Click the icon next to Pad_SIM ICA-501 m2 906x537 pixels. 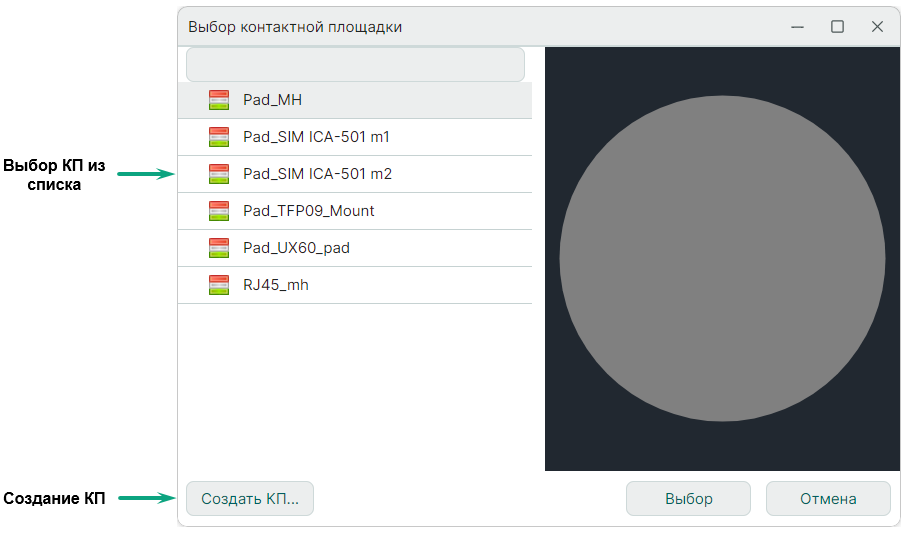pyautogui.click(x=219, y=174)
